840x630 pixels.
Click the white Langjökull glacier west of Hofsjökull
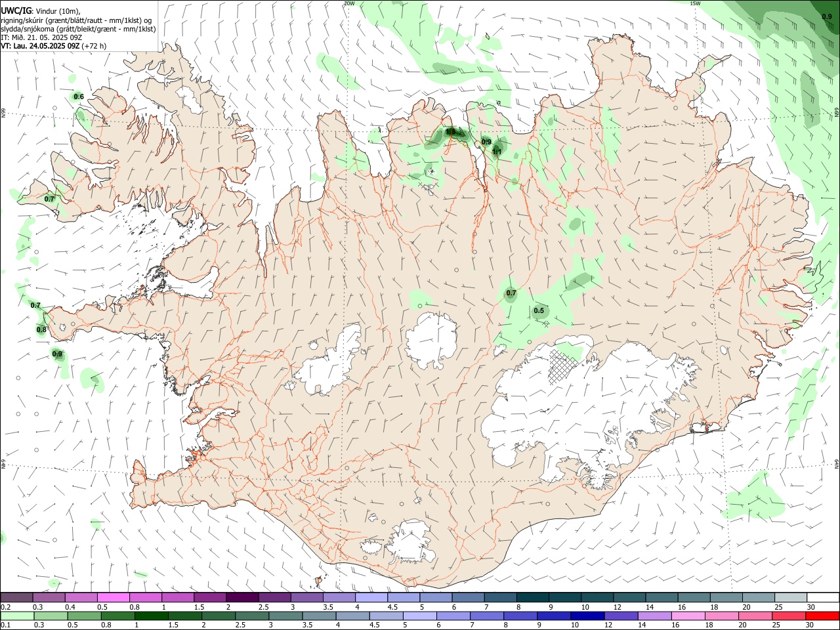pyautogui.click(x=330, y=362)
